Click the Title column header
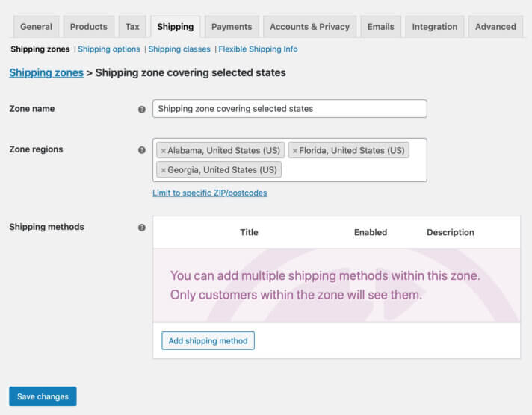 (x=249, y=232)
